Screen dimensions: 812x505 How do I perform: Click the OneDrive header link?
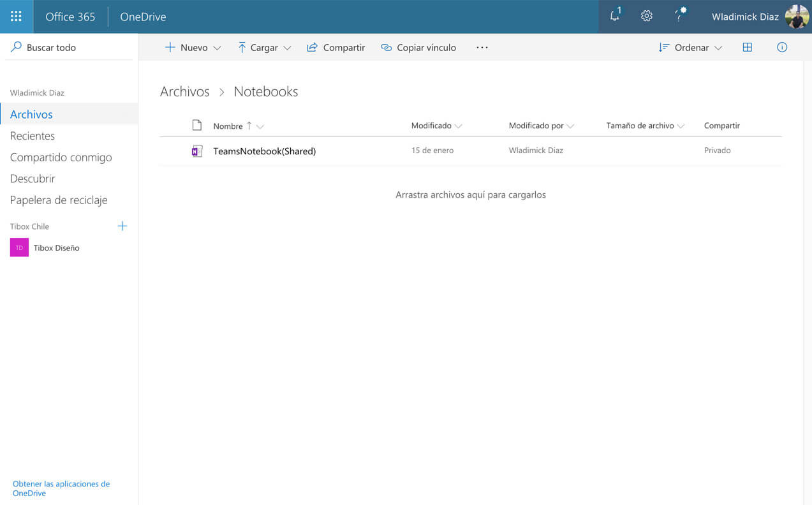click(x=143, y=17)
